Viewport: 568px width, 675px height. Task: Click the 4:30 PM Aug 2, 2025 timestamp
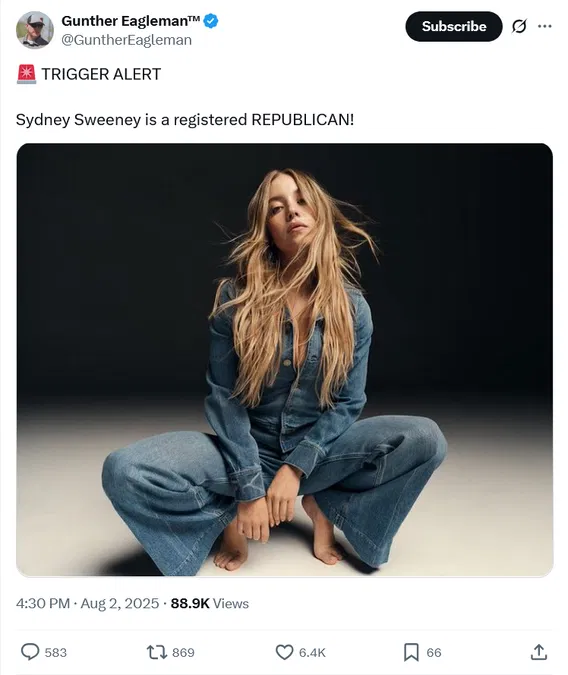point(87,603)
